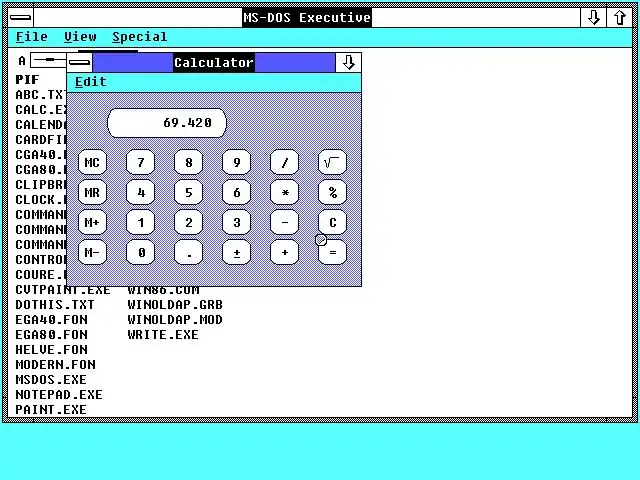Tap the 0 key on Calculator
This screenshot has width=640, height=480.
pyautogui.click(x=140, y=252)
